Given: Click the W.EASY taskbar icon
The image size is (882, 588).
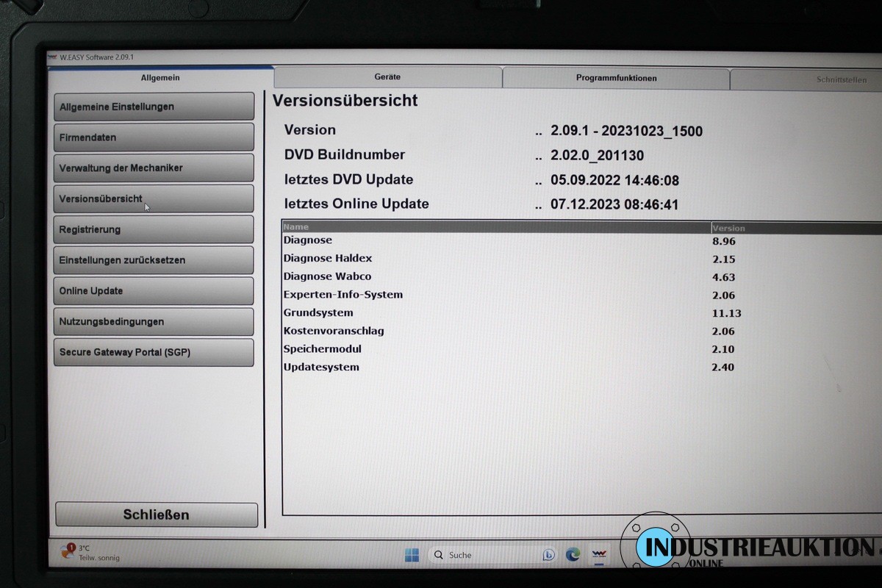Looking at the screenshot, I should pos(599,555).
